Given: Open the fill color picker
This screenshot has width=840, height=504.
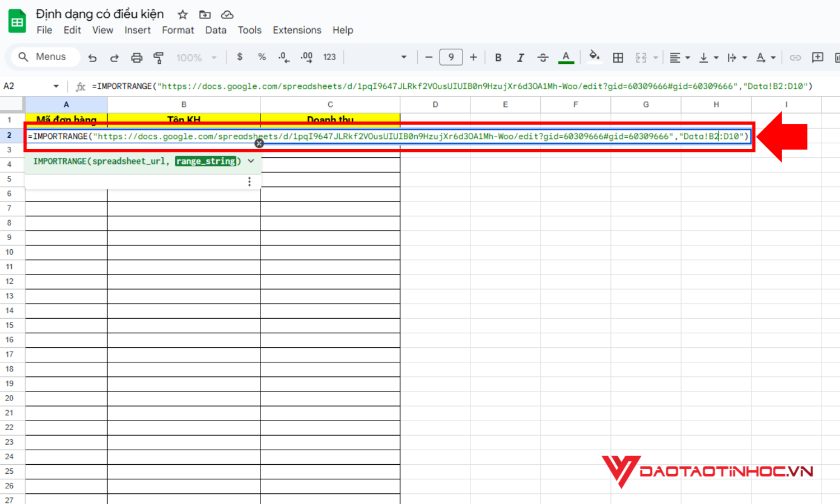Looking at the screenshot, I should [x=594, y=56].
